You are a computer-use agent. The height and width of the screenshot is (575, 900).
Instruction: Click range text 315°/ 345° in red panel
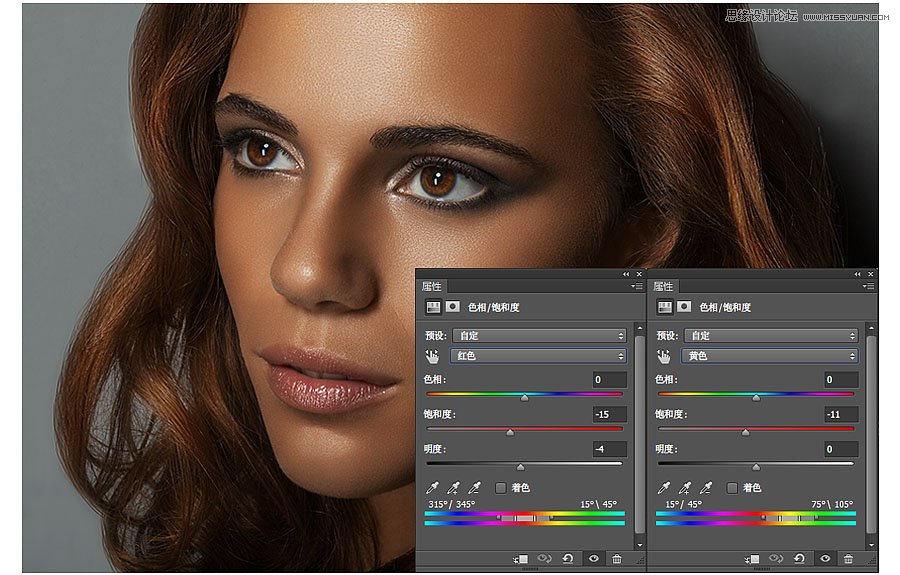pos(452,504)
